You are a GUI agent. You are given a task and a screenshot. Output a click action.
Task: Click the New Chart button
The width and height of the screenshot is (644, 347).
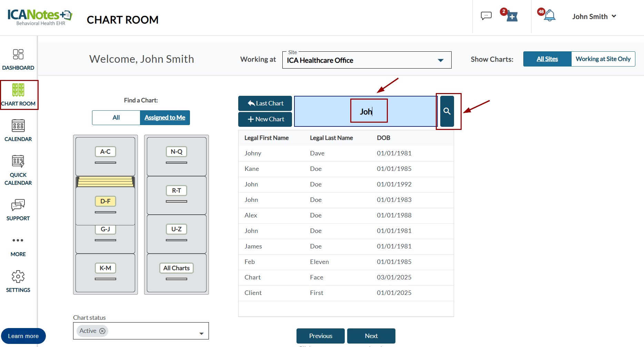point(265,119)
